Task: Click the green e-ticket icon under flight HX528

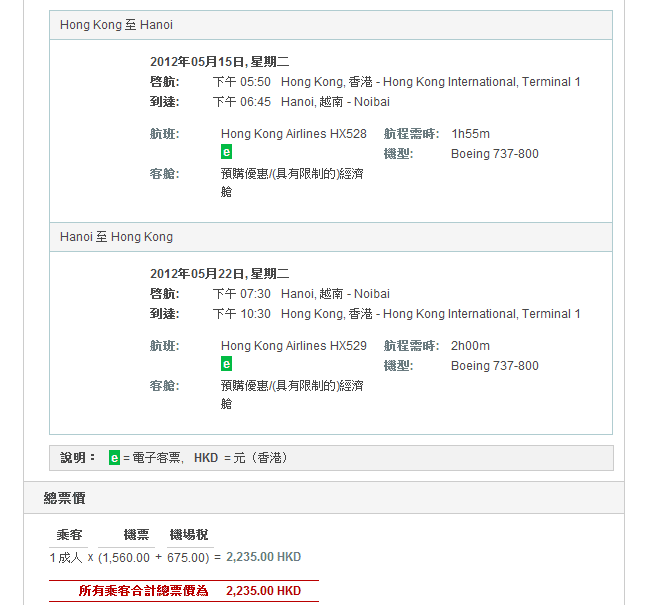Action: point(227,152)
